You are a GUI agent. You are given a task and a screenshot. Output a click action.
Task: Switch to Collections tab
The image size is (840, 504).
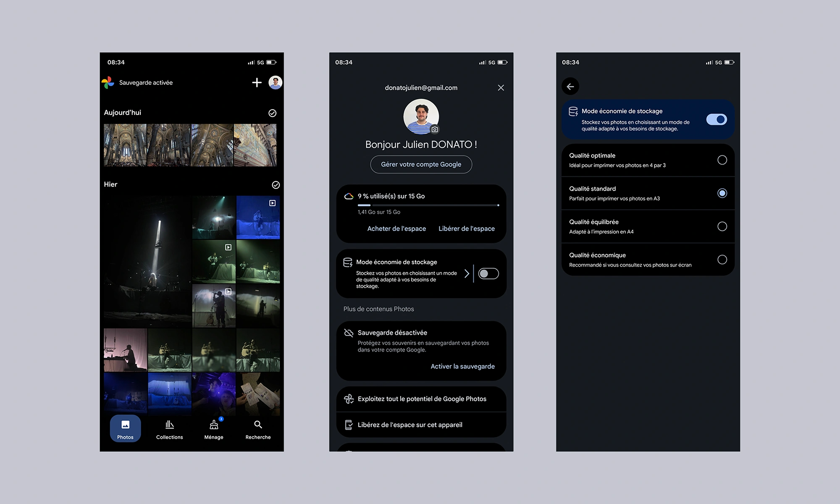[x=169, y=429]
